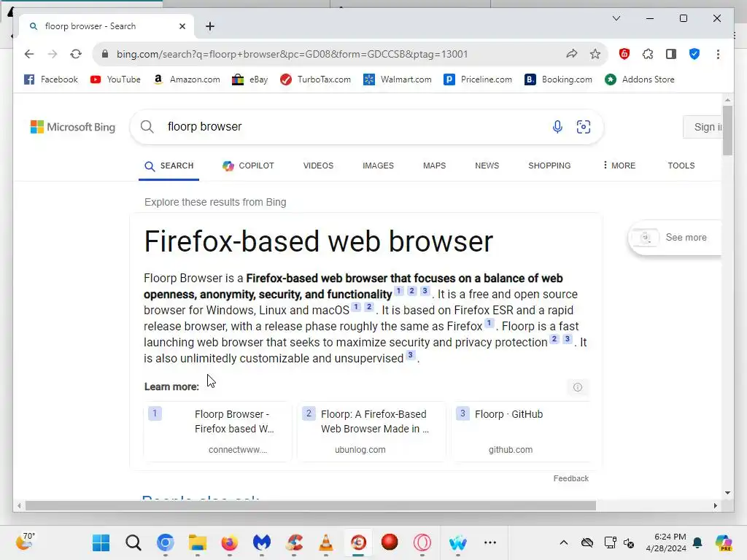Close the floorp browser - Search tab
Image resolution: width=747 pixels, height=560 pixels.
click(x=182, y=26)
